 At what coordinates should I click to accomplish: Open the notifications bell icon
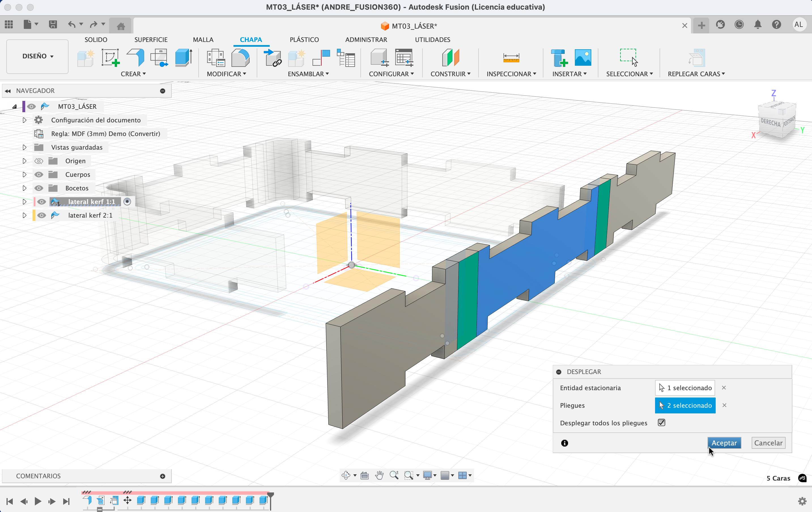click(758, 25)
